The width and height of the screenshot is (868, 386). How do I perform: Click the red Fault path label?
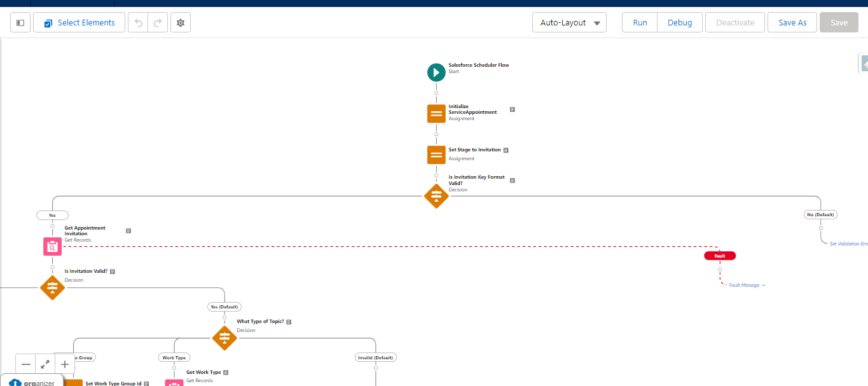[x=720, y=256]
